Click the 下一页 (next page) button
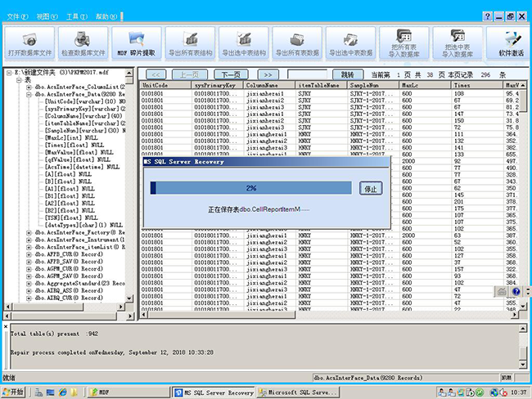The height and width of the screenshot is (399, 532). click(x=231, y=74)
